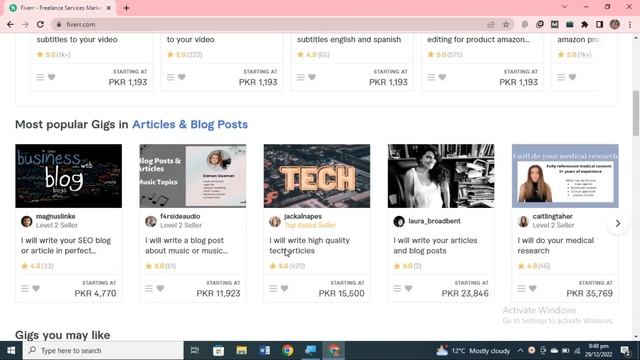Go back in browser history

pyautogui.click(x=10, y=24)
